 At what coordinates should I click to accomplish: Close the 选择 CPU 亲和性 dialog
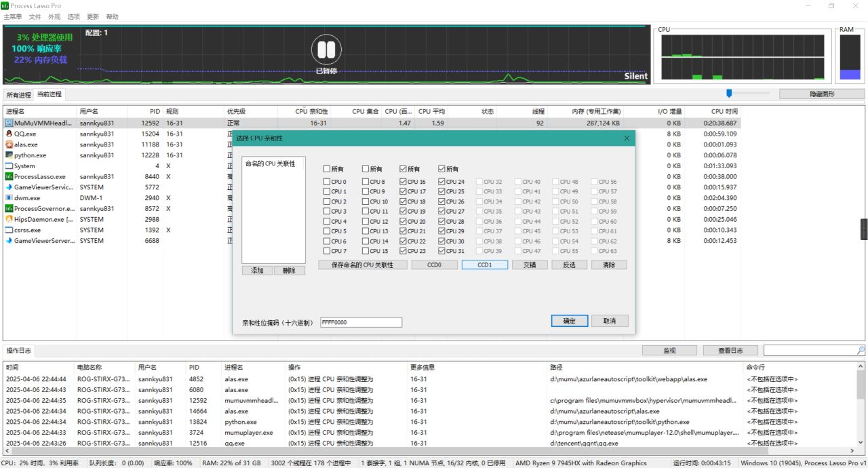click(x=627, y=138)
